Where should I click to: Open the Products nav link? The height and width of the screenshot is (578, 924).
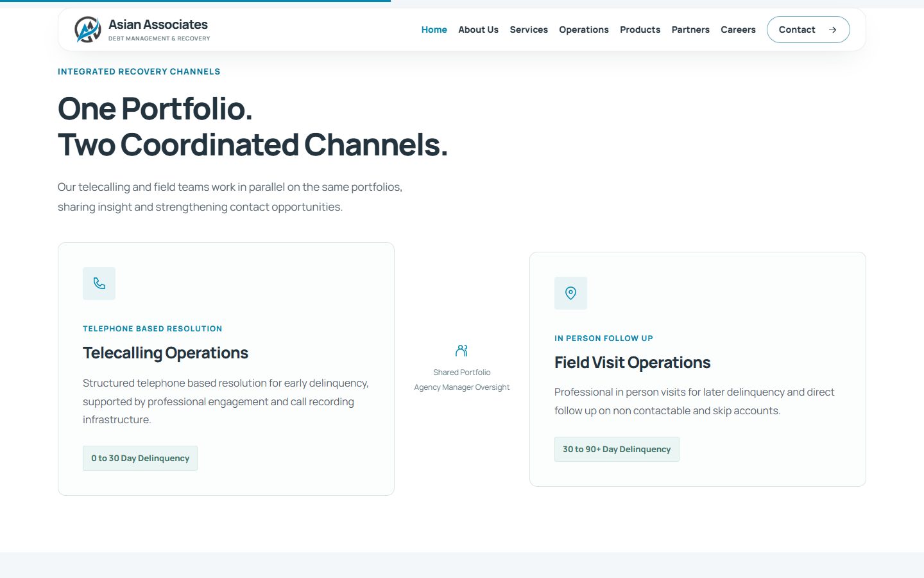point(640,30)
